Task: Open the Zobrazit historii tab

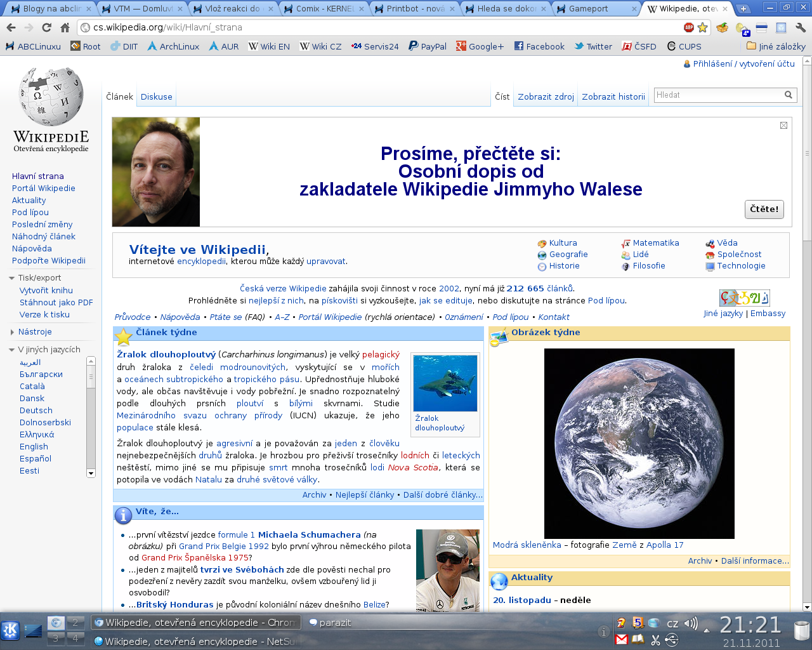Action: tap(613, 96)
